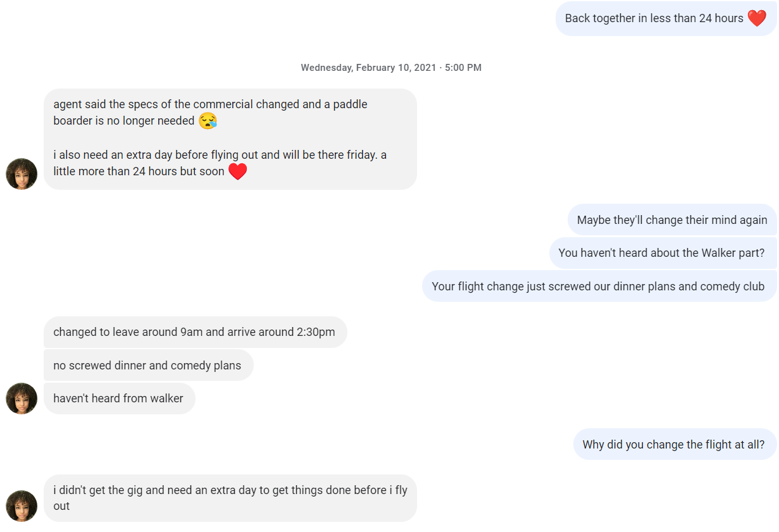
Task: Select the paddle boarder commercial message bubble
Action: 230,138
